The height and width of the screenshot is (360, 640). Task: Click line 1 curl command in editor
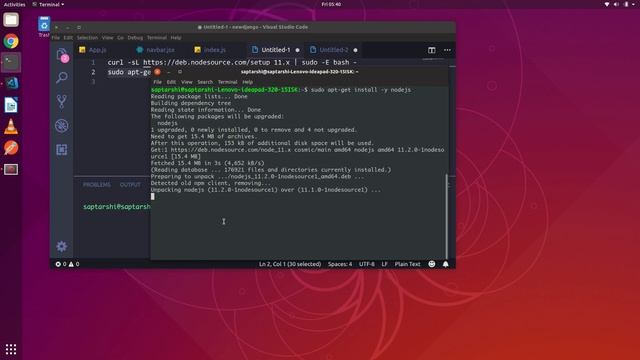(x=232, y=62)
